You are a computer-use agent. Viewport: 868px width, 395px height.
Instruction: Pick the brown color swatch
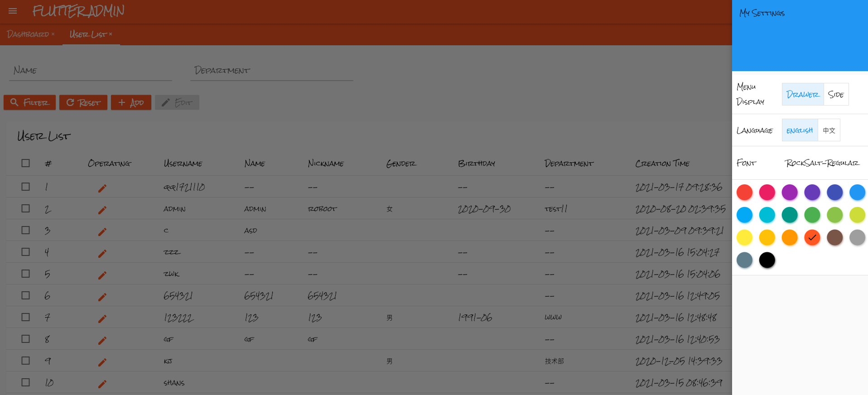pos(835,237)
